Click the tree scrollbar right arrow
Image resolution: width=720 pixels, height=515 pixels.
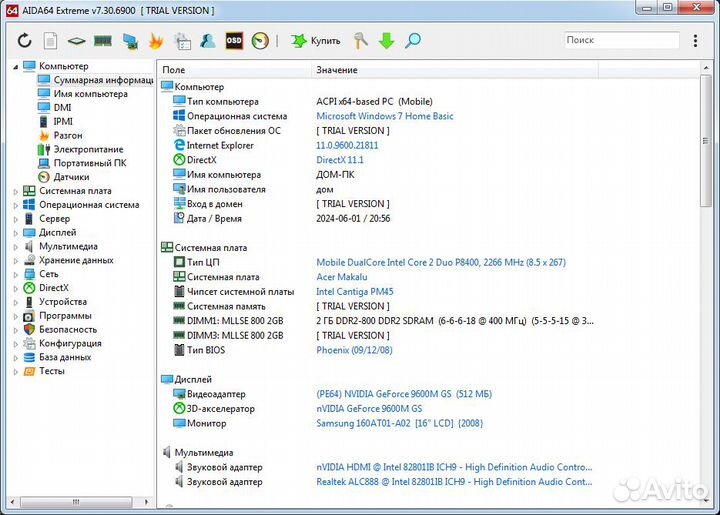pos(146,502)
